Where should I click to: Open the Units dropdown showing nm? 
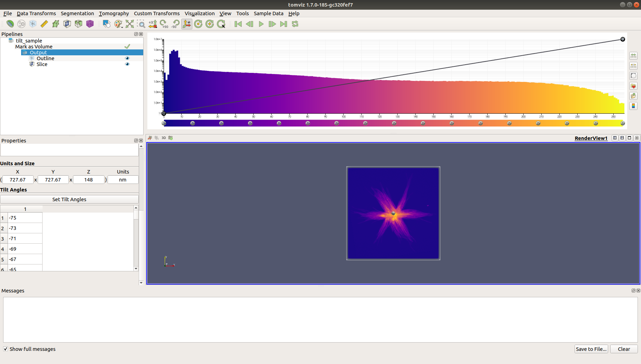point(123,179)
